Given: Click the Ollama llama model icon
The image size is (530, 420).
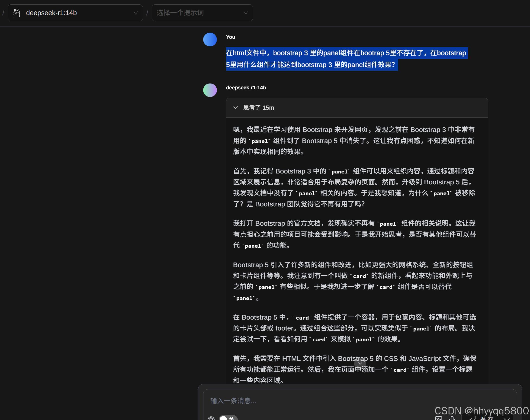Looking at the screenshot, I should [x=17, y=13].
